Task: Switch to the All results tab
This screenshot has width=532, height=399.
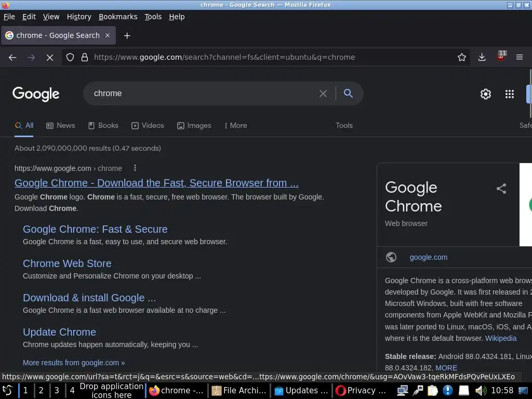Action: tap(24, 126)
